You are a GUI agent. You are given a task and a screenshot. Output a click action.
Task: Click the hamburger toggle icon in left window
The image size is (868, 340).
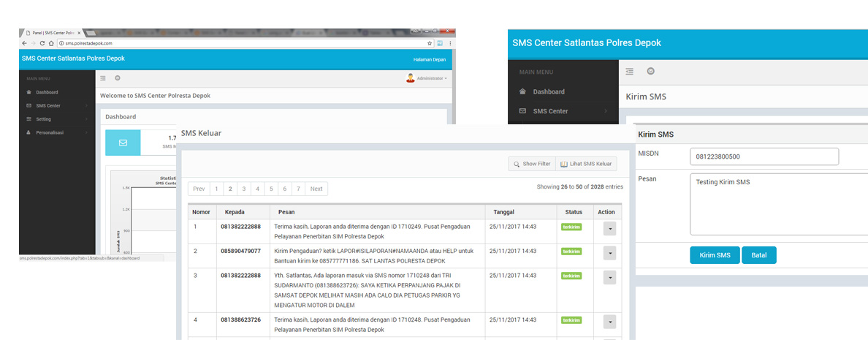pos(103,78)
